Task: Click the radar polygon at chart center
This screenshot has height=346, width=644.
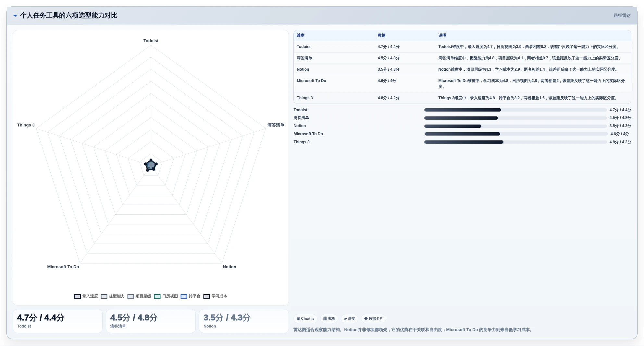Action: [151, 165]
